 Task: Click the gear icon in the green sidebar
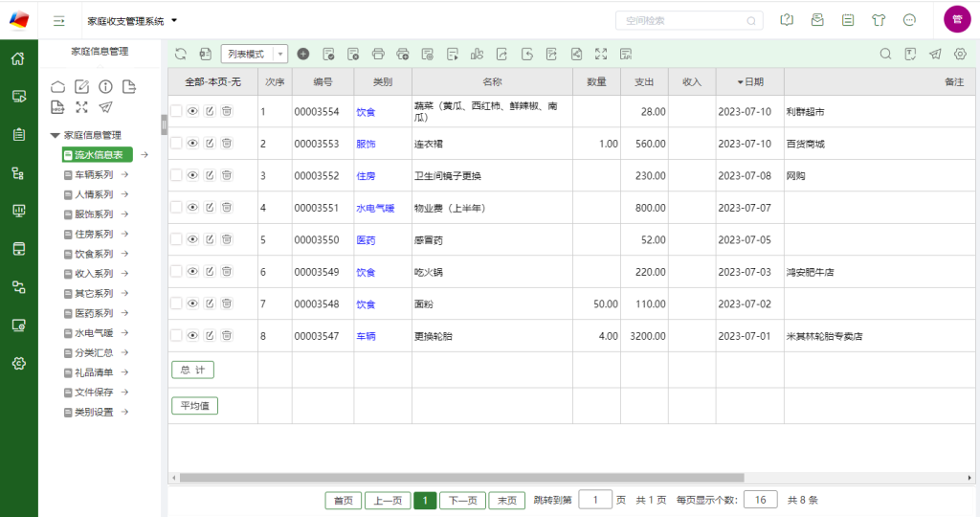click(19, 363)
